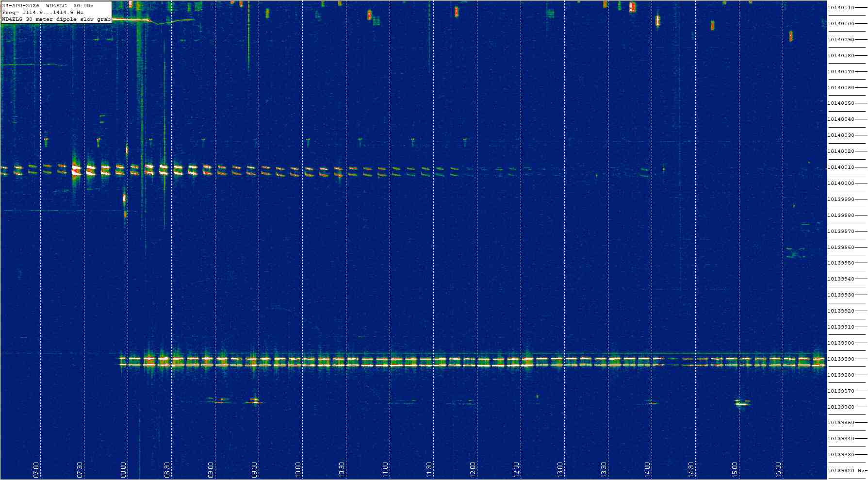Select the 08:00 time axis label

pyautogui.click(x=124, y=470)
